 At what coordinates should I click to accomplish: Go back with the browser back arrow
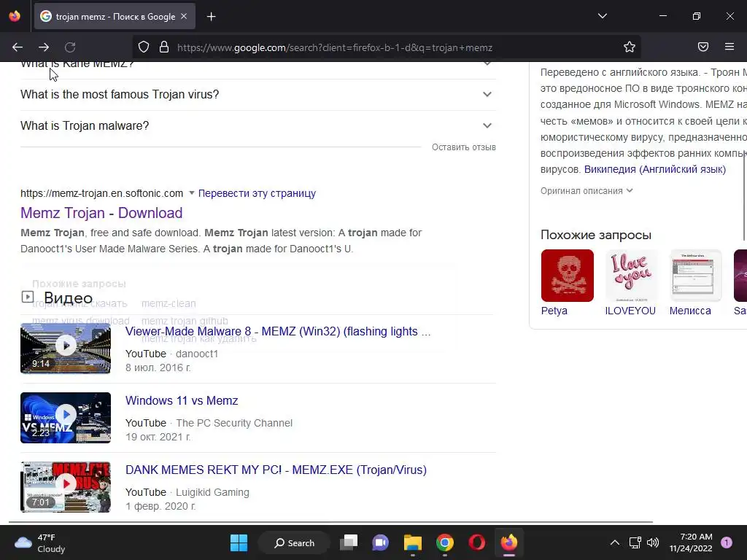pyautogui.click(x=18, y=47)
